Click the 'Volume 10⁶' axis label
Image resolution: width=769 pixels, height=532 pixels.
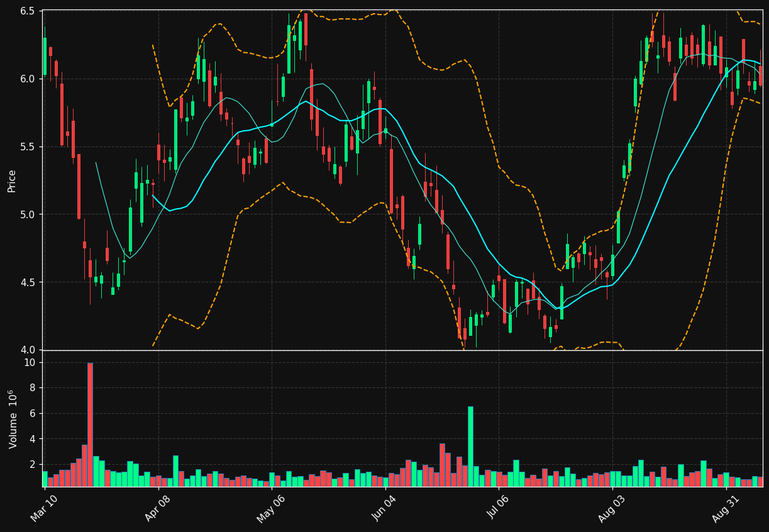(12, 419)
